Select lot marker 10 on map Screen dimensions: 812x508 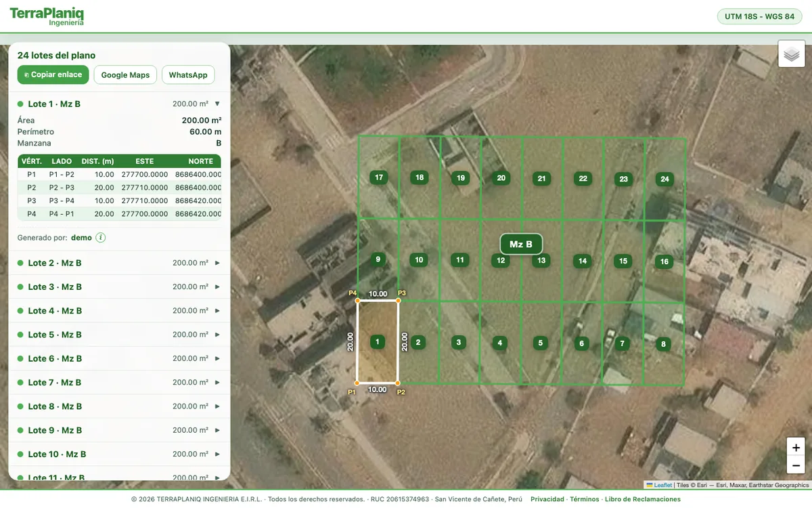tap(419, 259)
